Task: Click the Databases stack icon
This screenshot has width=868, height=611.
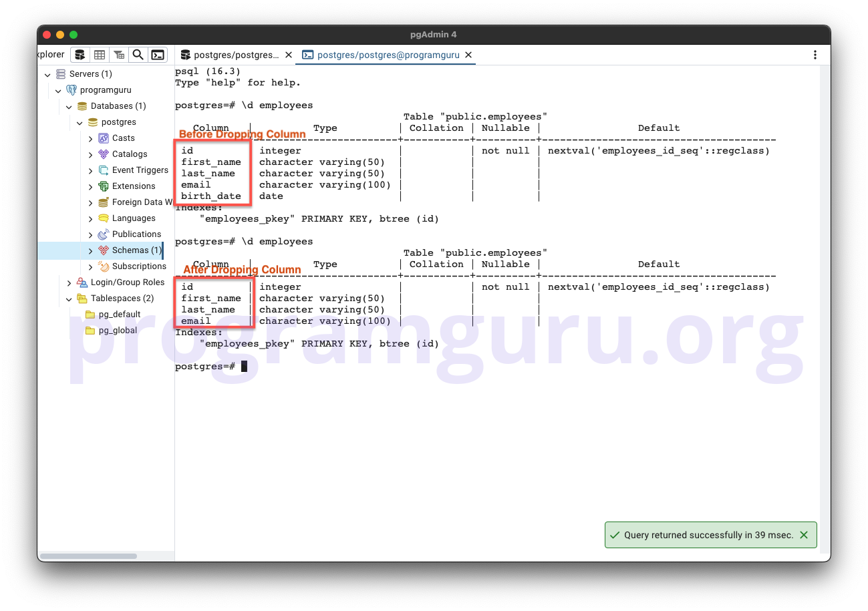Action: pyautogui.click(x=82, y=106)
